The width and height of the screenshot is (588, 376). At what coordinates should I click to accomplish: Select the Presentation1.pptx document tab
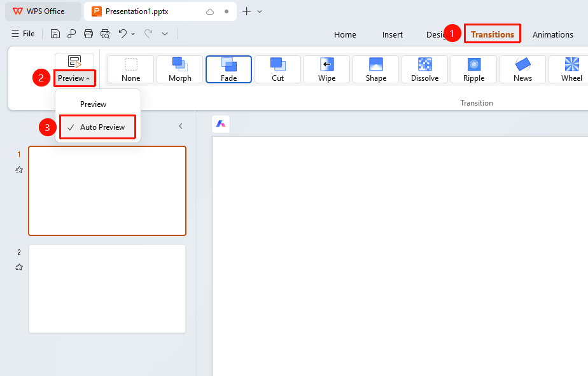click(160, 11)
